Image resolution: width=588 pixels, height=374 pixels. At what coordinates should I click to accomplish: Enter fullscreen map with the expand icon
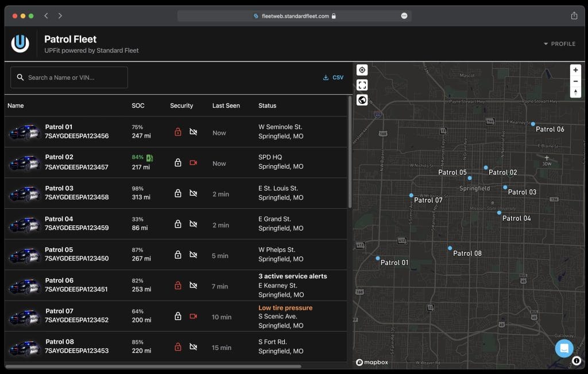(x=362, y=85)
